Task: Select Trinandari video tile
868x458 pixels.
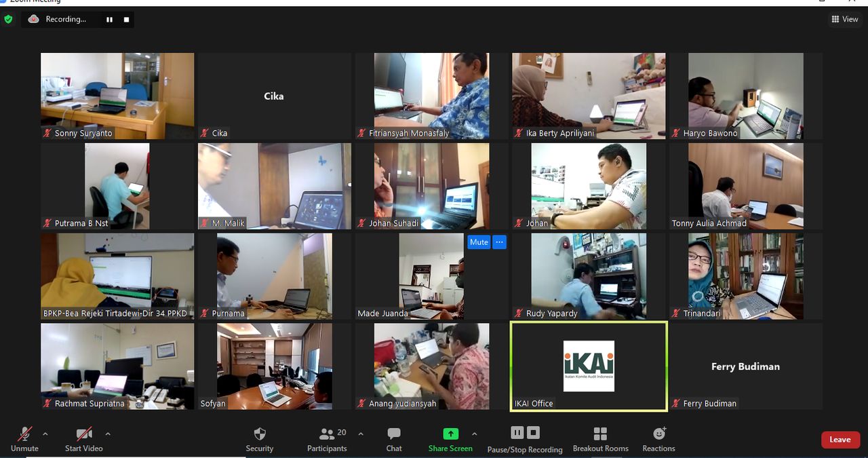Action: [746, 276]
